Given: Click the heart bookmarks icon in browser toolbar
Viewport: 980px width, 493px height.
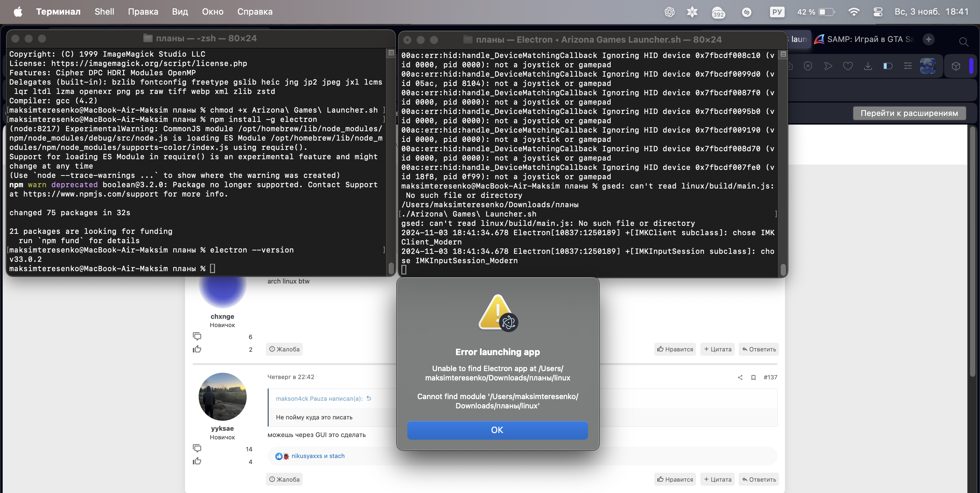Looking at the screenshot, I should 848,66.
